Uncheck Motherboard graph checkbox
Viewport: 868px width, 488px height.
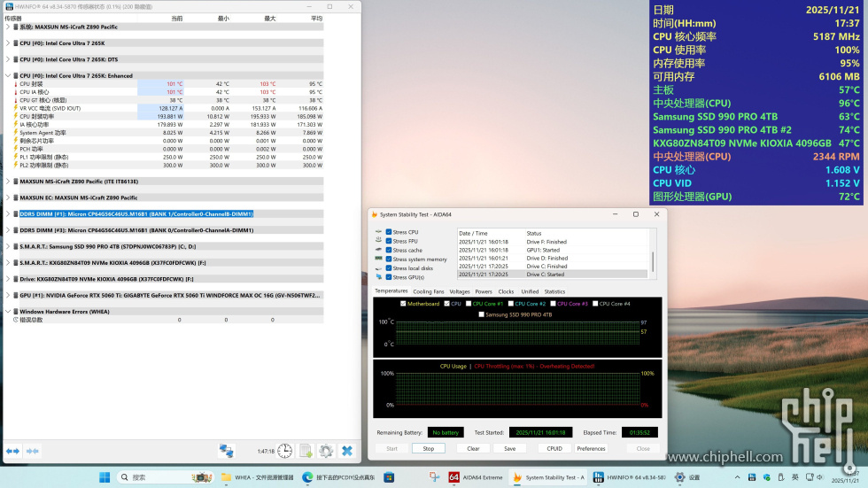(403, 304)
